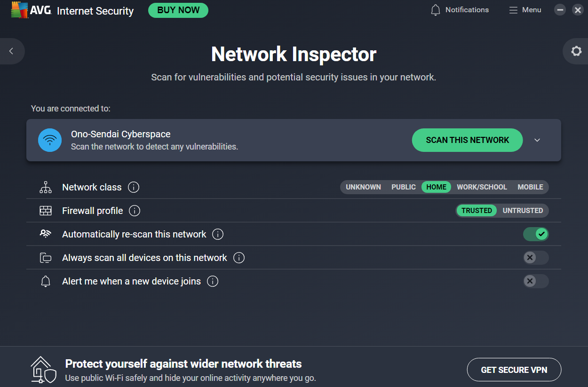
Task: Go back with the left arrow
Action: point(11,51)
